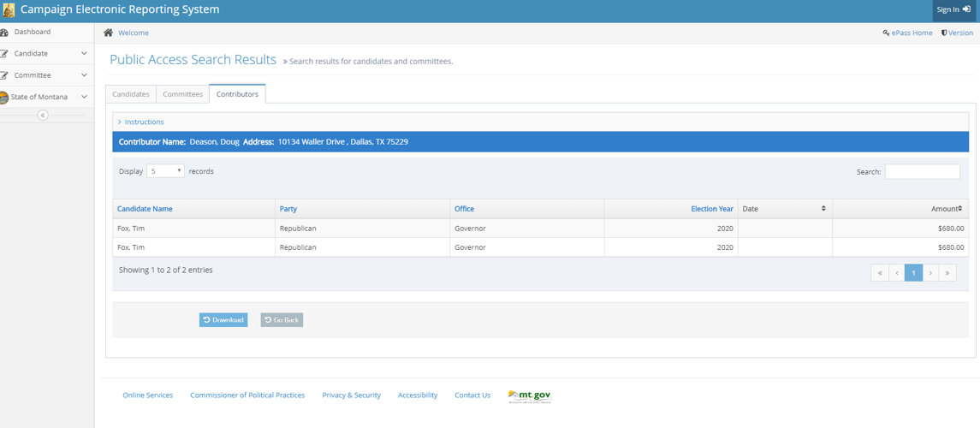
Task: Click the State of Montana seal icon
Action: tap(3, 98)
